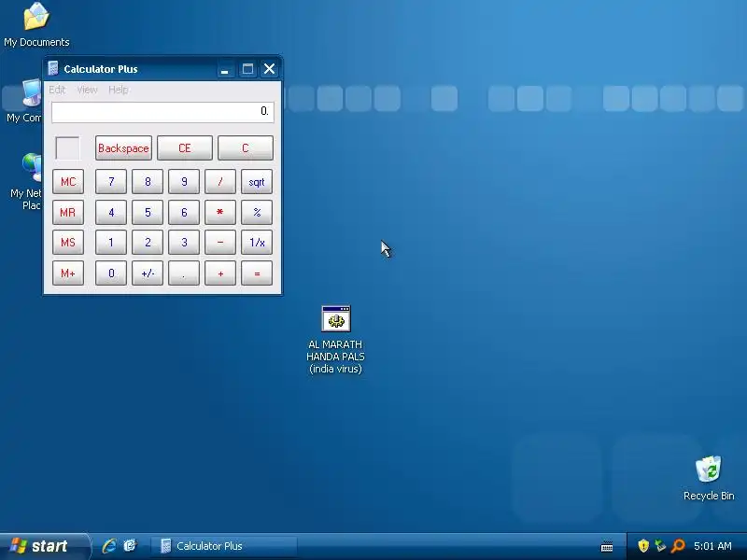Click the C clear button
Screen dimensions: 747x560
point(246,148)
